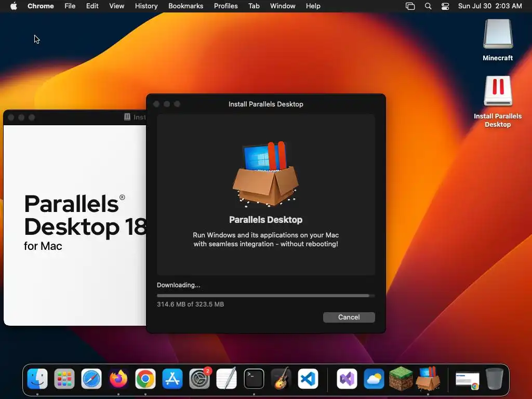Viewport: 532px width, 399px height.
Task: Open Finder from the Dock
Action: tap(37, 379)
